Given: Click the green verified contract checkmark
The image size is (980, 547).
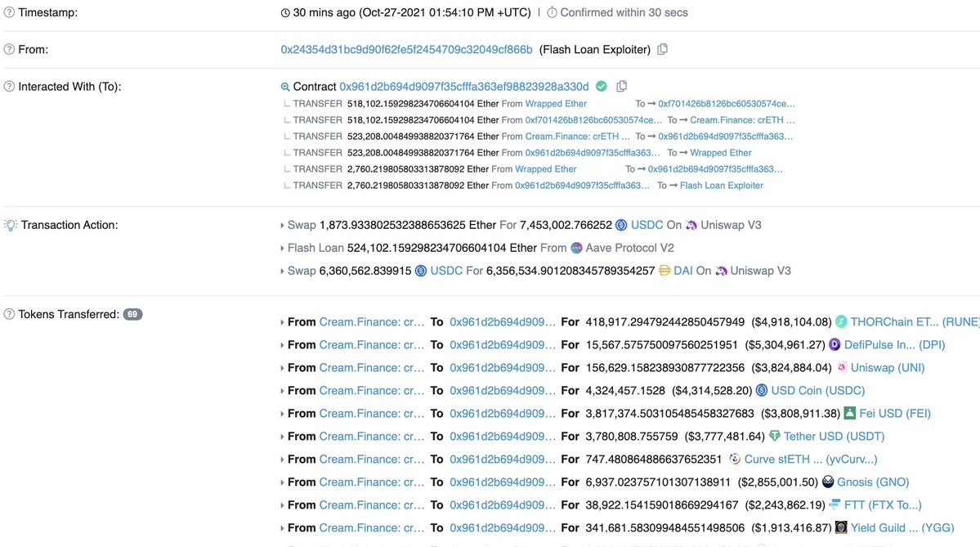Looking at the screenshot, I should (x=602, y=87).
